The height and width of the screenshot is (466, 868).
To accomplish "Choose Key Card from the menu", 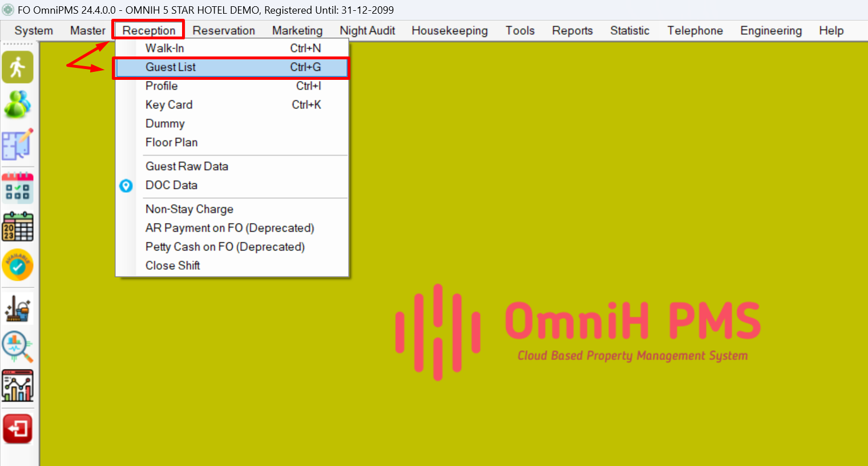I will click(x=232, y=105).
